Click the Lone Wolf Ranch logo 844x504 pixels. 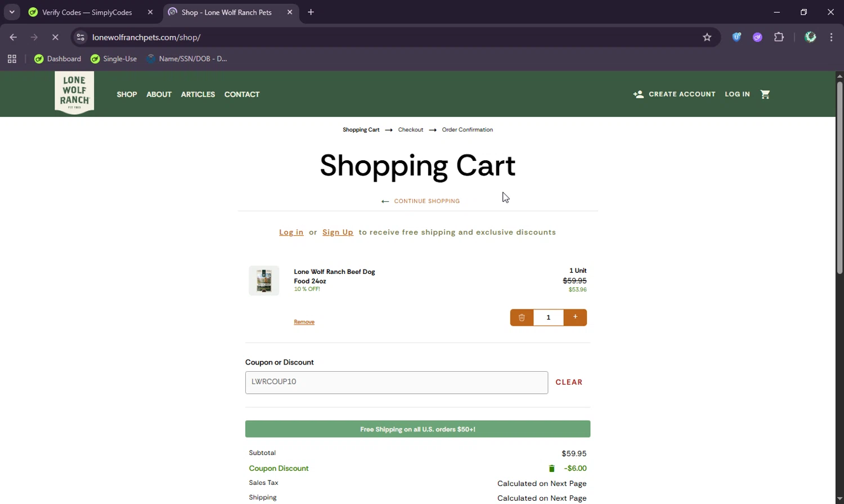pyautogui.click(x=74, y=93)
